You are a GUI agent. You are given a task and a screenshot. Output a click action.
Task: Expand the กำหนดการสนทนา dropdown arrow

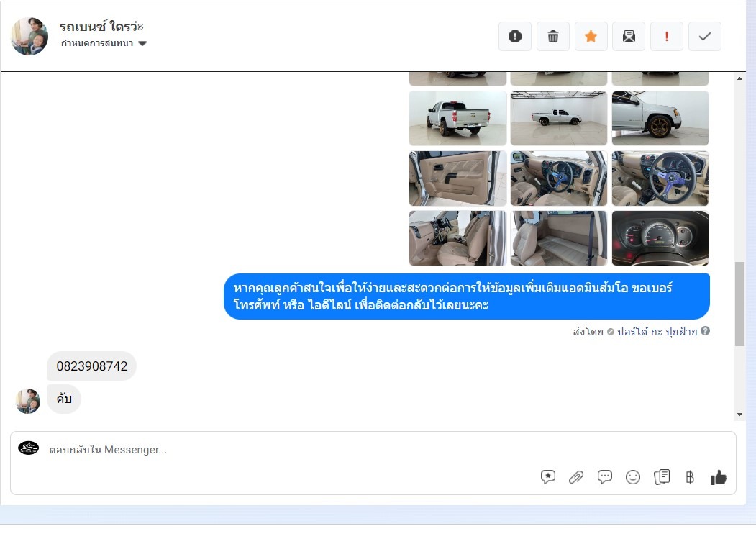[142, 43]
